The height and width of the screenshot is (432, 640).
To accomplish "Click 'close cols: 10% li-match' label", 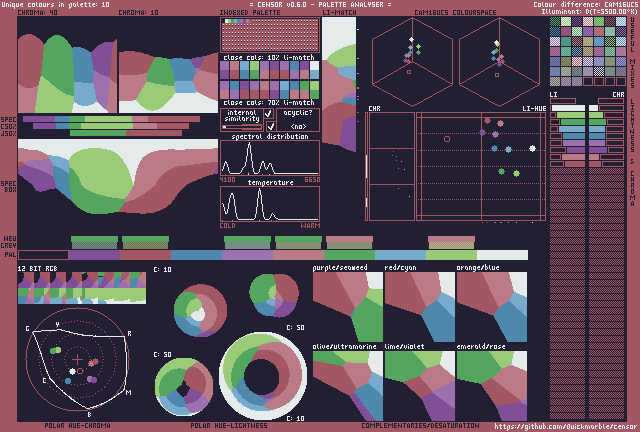I will tap(269, 58).
